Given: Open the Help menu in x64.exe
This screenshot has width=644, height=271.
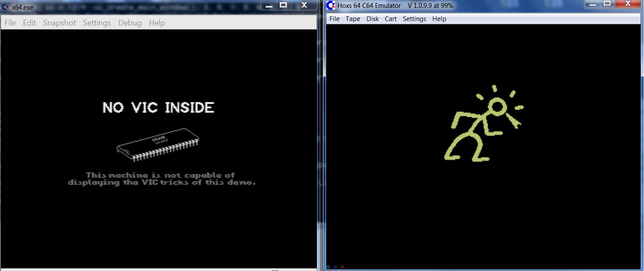Looking at the screenshot, I should point(157,23).
